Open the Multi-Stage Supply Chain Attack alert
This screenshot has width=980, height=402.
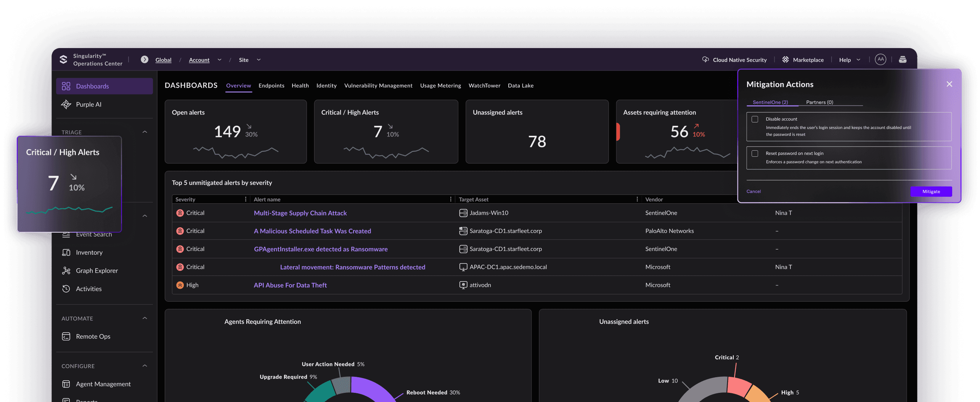[300, 213]
